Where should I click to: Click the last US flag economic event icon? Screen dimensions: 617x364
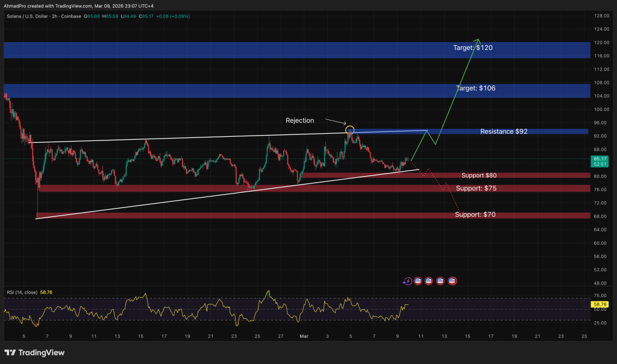452,281
